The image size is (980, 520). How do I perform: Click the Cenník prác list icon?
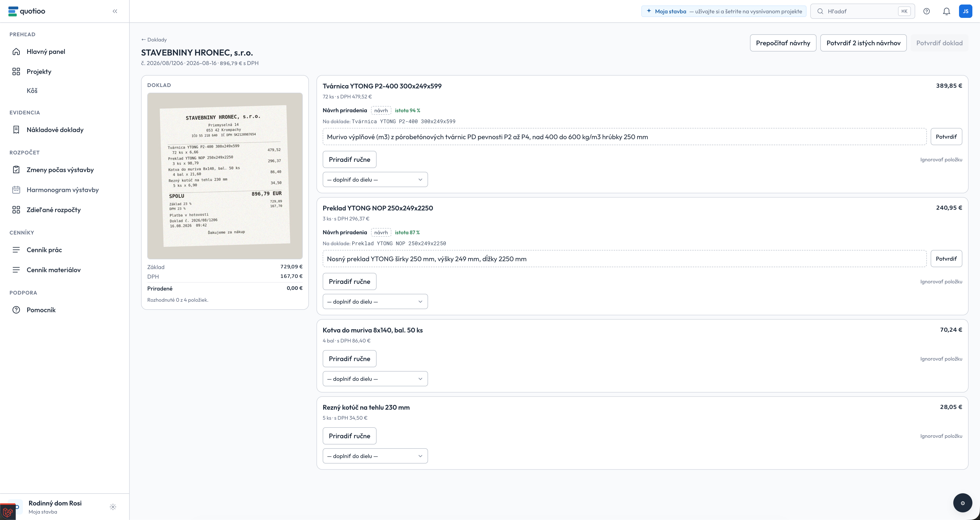[x=16, y=250]
